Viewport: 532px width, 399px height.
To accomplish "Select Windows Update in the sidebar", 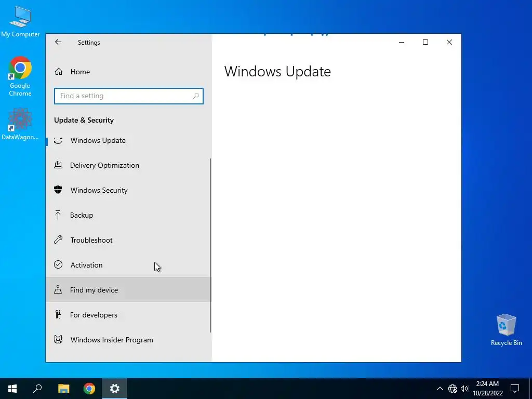I will pos(129,140).
